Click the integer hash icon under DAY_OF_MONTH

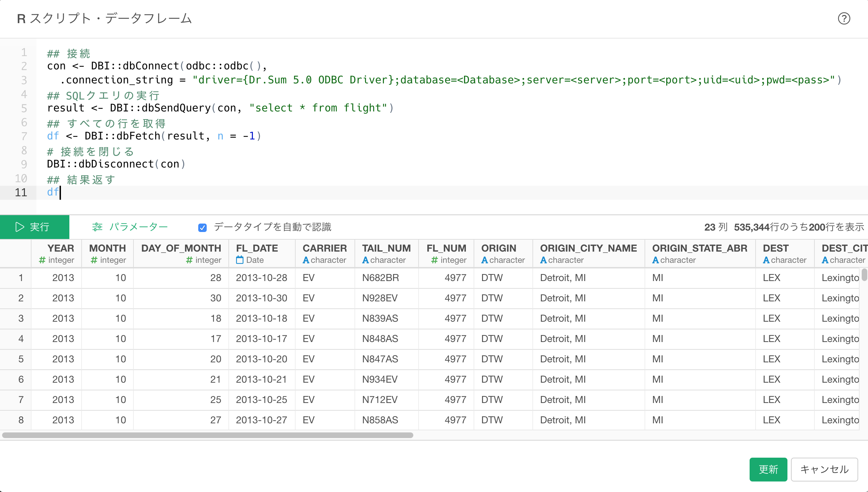point(189,260)
